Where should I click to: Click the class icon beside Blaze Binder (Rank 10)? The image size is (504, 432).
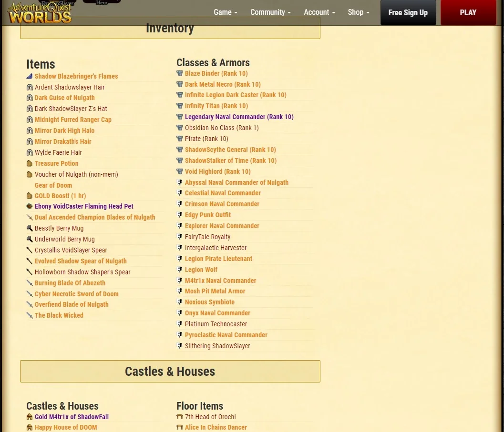coord(180,73)
